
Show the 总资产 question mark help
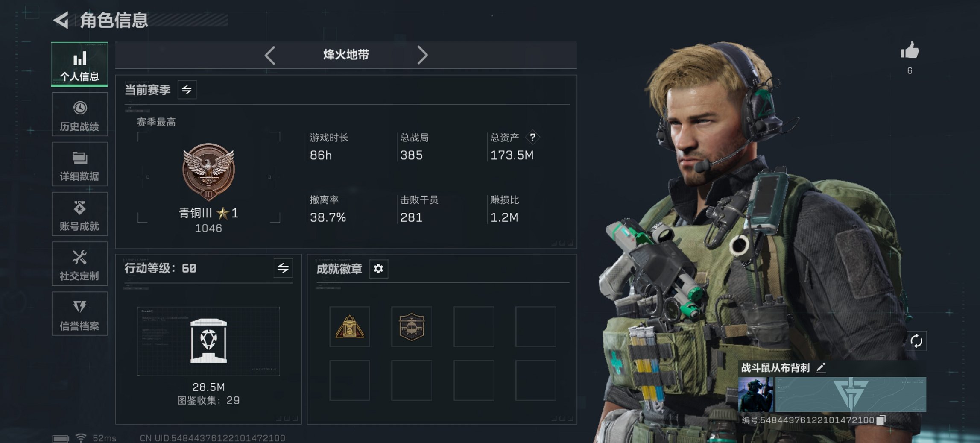[532, 137]
